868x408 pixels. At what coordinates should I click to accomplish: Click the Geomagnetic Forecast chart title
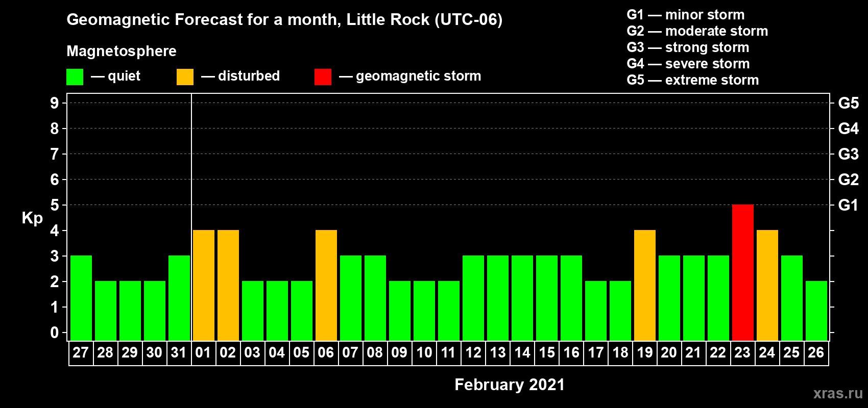pyautogui.click(x=284, y=20)
